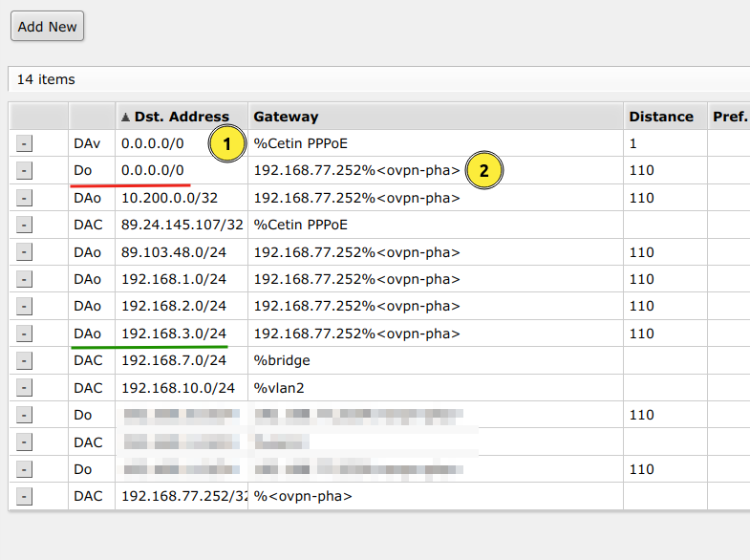Open route 89.24.145.107/32
Image resolution: width=750 pixels, height=560 pixels.
pos(182,225)
